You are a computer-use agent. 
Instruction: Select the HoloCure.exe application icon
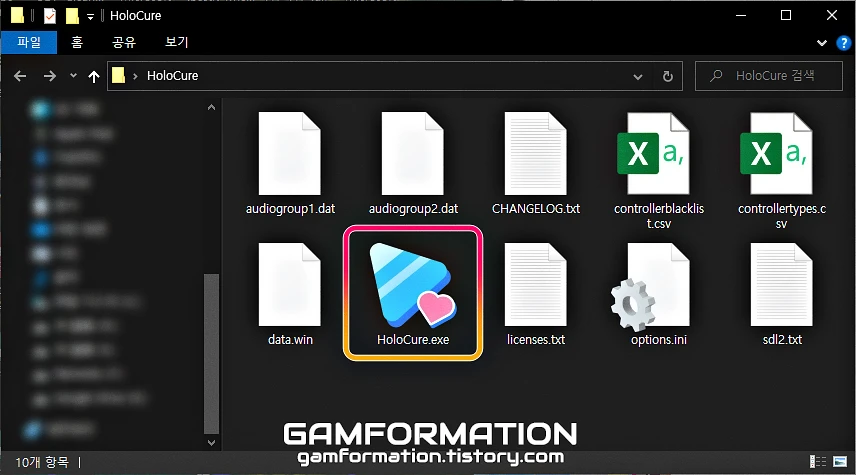(x=413, y=284)
